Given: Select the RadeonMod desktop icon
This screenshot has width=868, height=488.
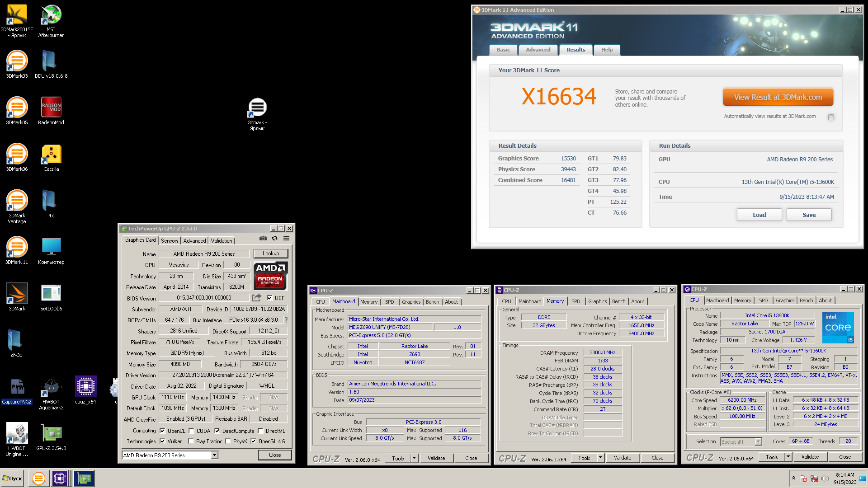Looking at the screenshot, I should point(51,111).
